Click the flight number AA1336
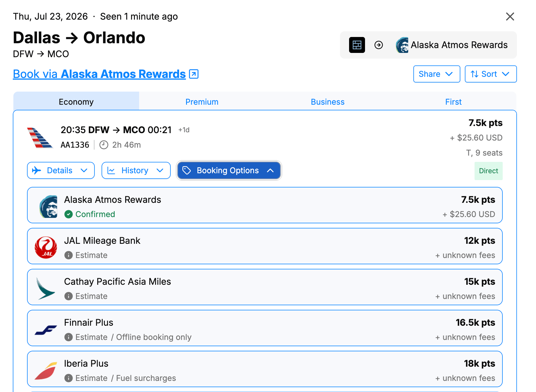Viewport: 536px width, 392px height. tap(75, 145)
